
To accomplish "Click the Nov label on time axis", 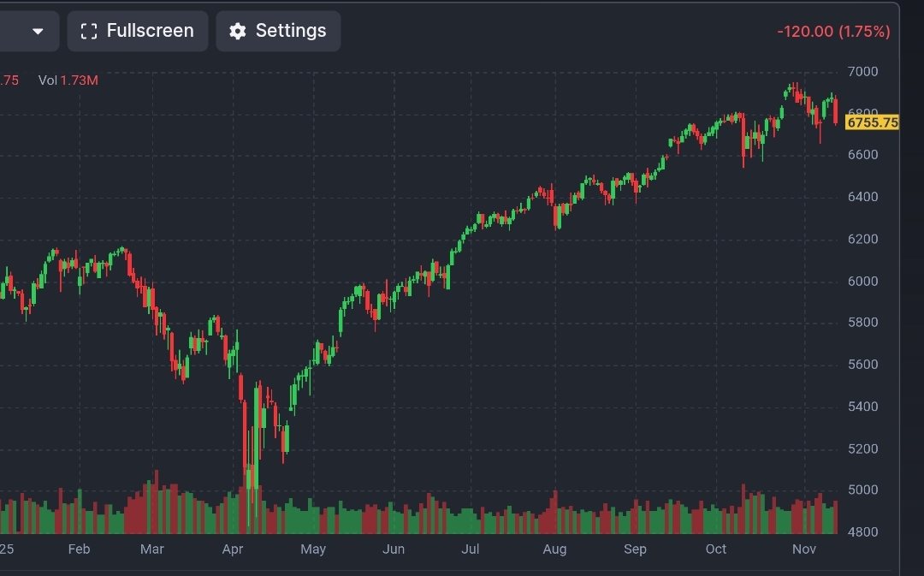I will [x=804, y=549].
